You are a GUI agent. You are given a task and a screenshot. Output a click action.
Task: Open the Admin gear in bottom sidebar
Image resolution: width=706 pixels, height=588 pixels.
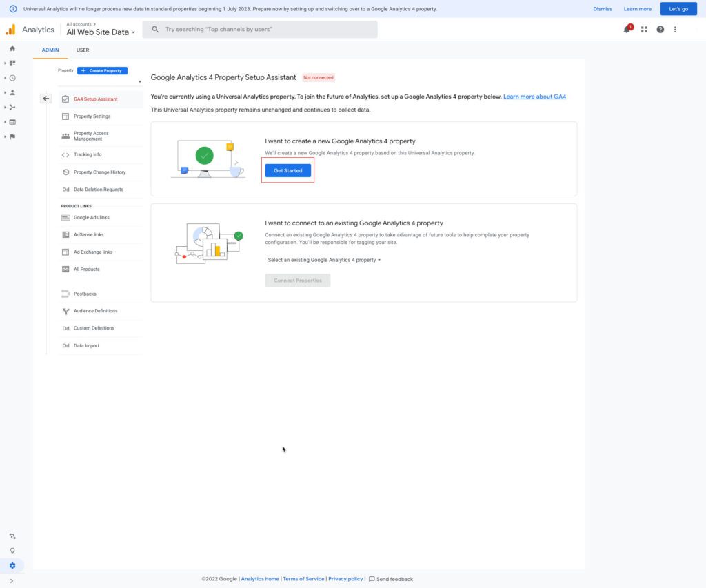pyautogui.click(x=12, y=565)
